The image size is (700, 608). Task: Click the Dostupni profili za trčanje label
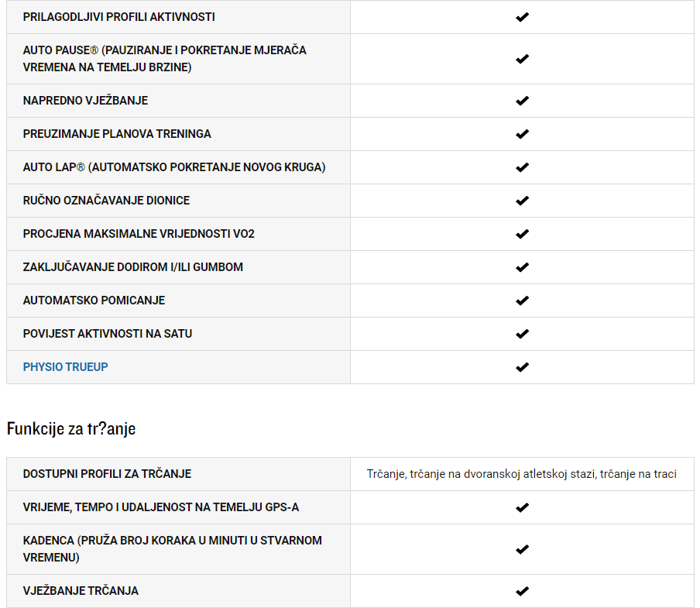107,474
